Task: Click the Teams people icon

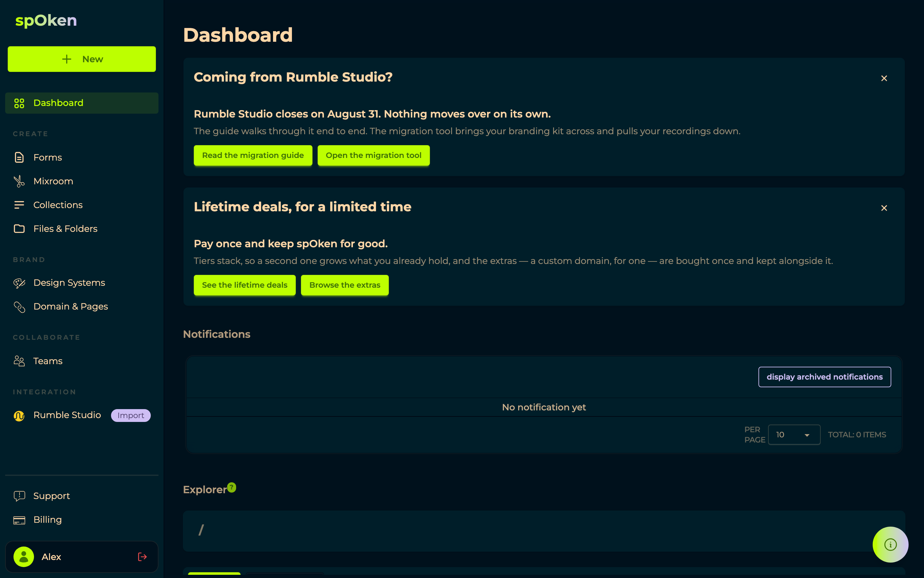Action: pos(19,361)
